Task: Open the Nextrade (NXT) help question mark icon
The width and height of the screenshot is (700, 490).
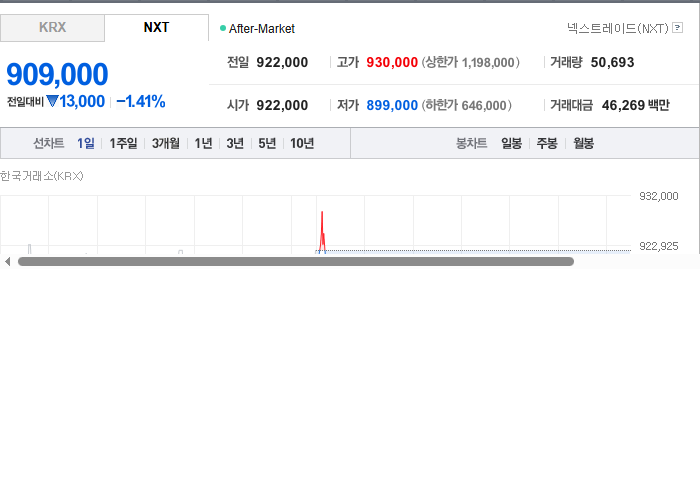Action: point(677,28)
